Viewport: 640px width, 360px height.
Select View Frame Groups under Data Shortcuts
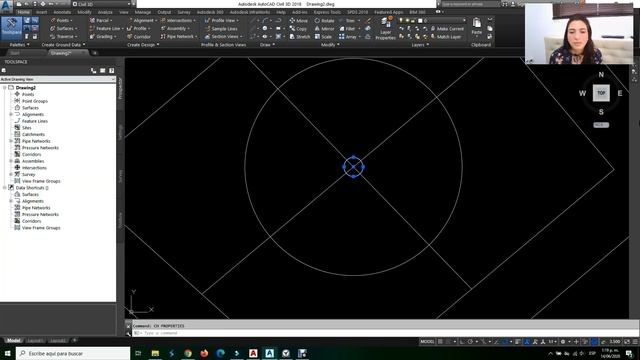point(41,228)
